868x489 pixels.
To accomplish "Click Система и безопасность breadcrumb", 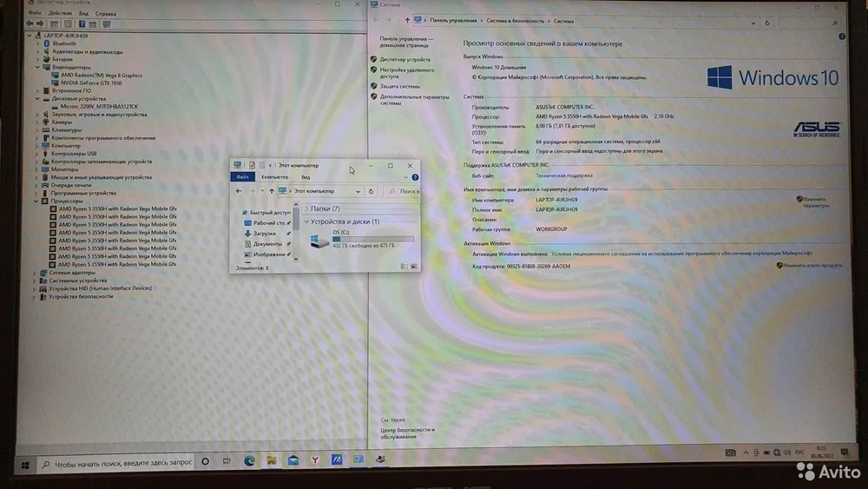I will [x=515, y=21].
